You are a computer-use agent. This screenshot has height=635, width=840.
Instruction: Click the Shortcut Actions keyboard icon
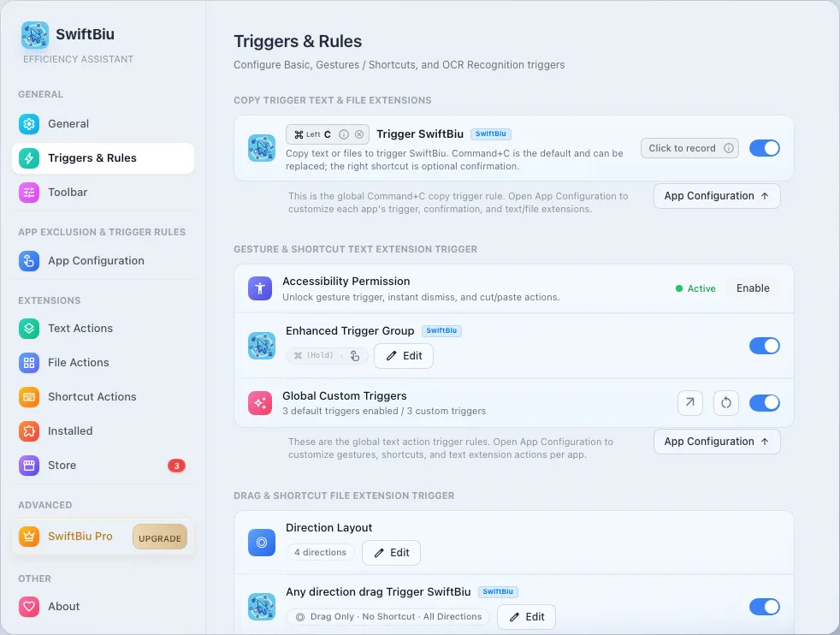point(29,397)
